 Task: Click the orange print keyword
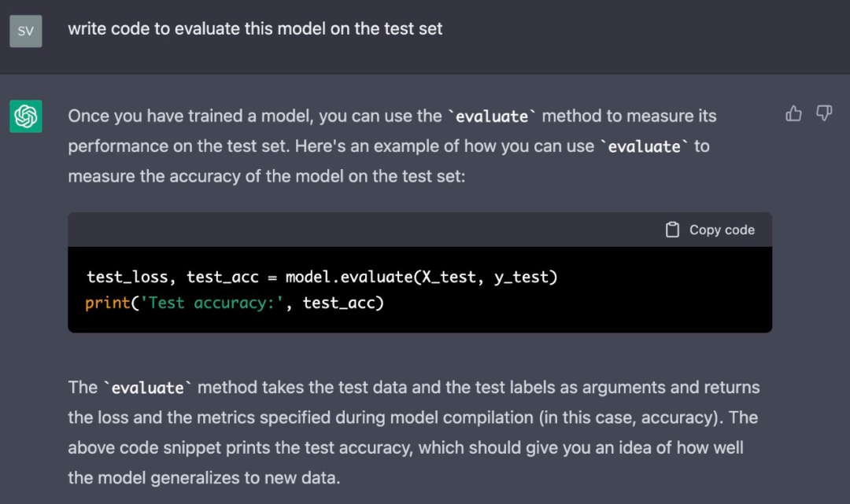click(107, 303)
